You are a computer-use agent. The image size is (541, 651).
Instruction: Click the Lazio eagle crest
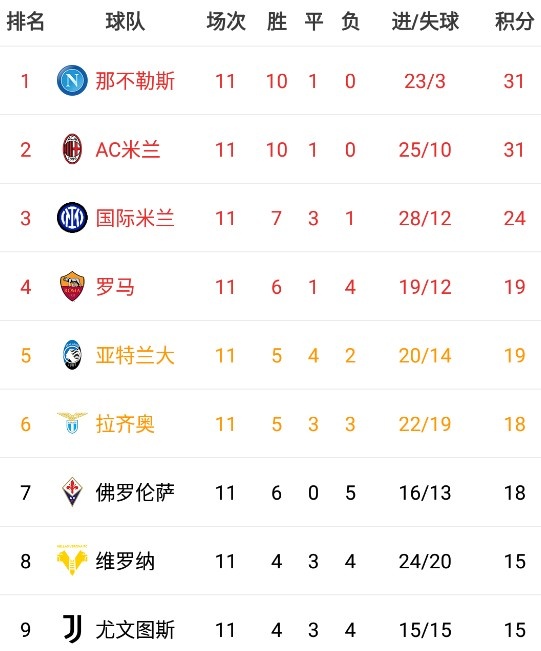tap(72, 423)
